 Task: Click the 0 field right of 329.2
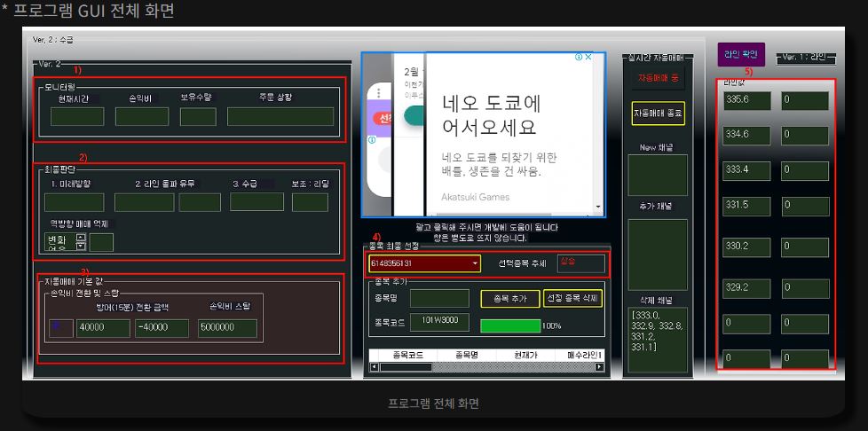pos(805,288)
